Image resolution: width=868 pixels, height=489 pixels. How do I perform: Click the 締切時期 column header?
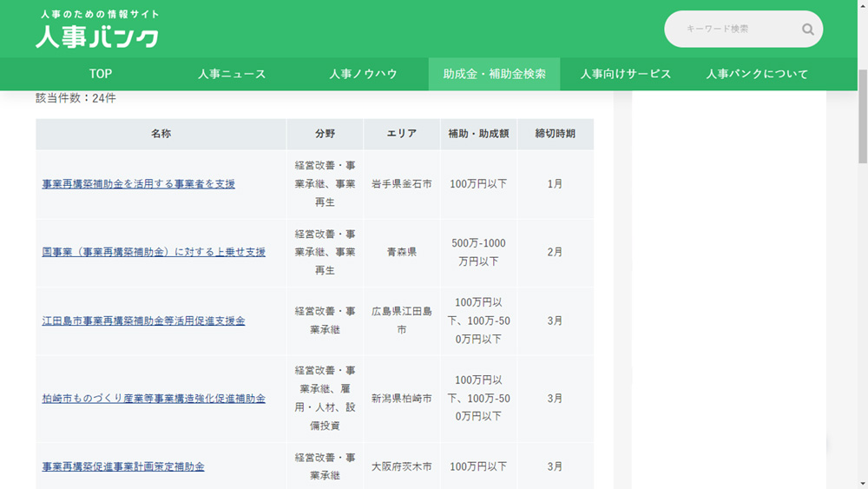tap(555, 134)
